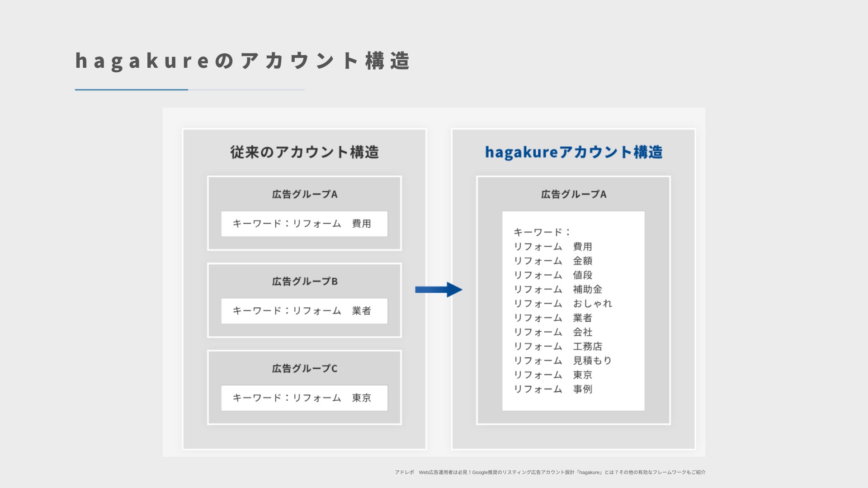Click keyword box 'リフォーム 東京' in Group C
The width and height of the screenshot is (868, 488).
(304, 398)
